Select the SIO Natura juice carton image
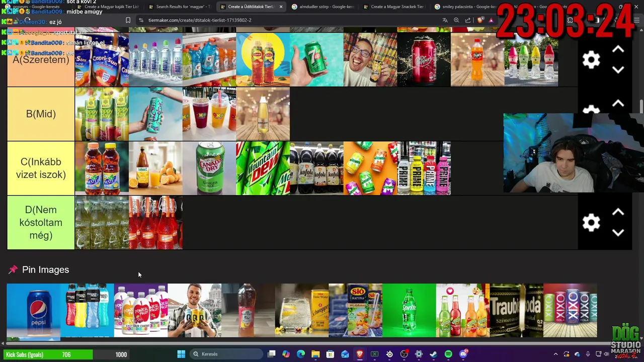This screenshot has height=362, width=644. click(x=355, y=310)
